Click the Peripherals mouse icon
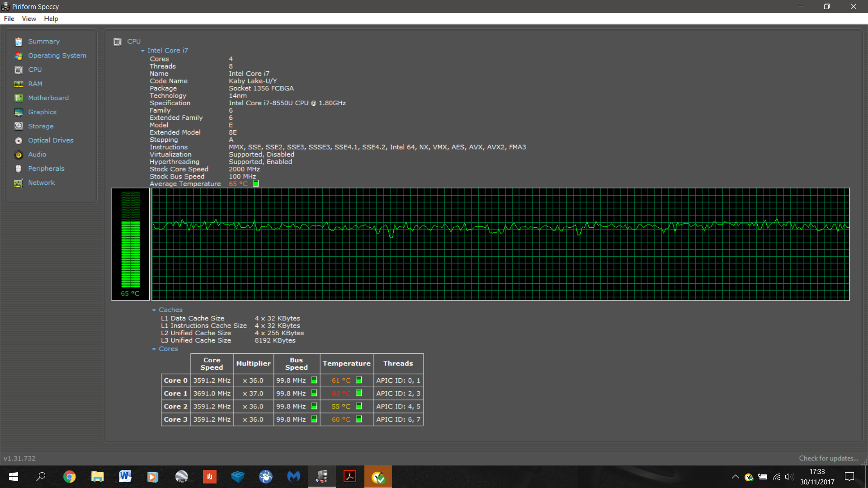The image size is (868, 488). point(19,169)
